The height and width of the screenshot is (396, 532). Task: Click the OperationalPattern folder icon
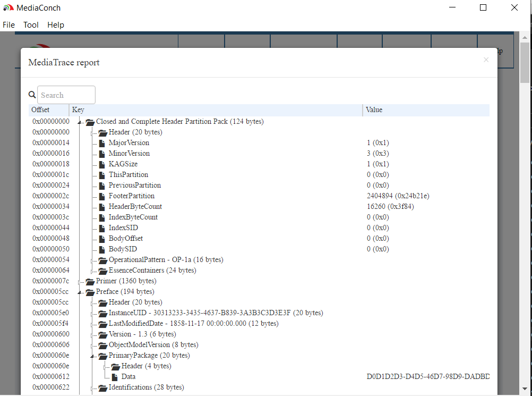103,260
